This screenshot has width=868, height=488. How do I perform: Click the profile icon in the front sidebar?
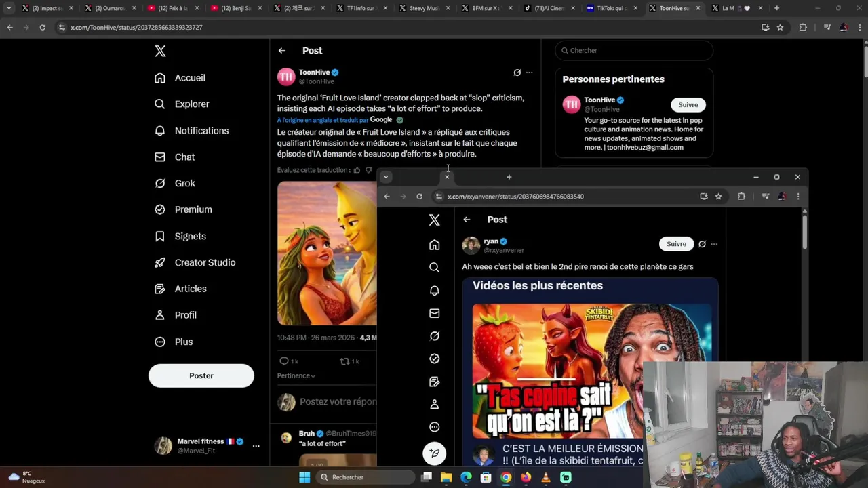point(435,405)
